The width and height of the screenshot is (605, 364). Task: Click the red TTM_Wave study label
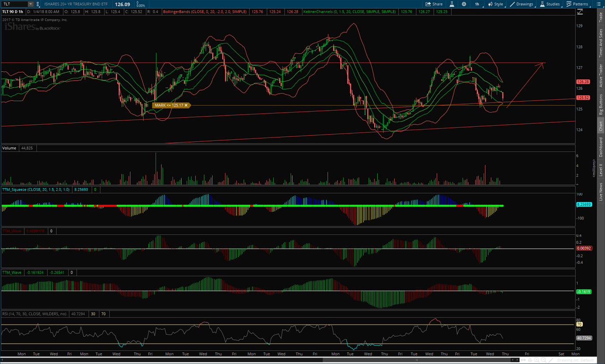point(12,231)
